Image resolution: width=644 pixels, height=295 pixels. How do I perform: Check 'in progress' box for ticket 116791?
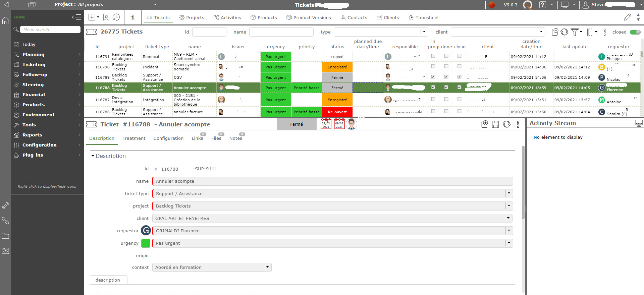[433, 56]
